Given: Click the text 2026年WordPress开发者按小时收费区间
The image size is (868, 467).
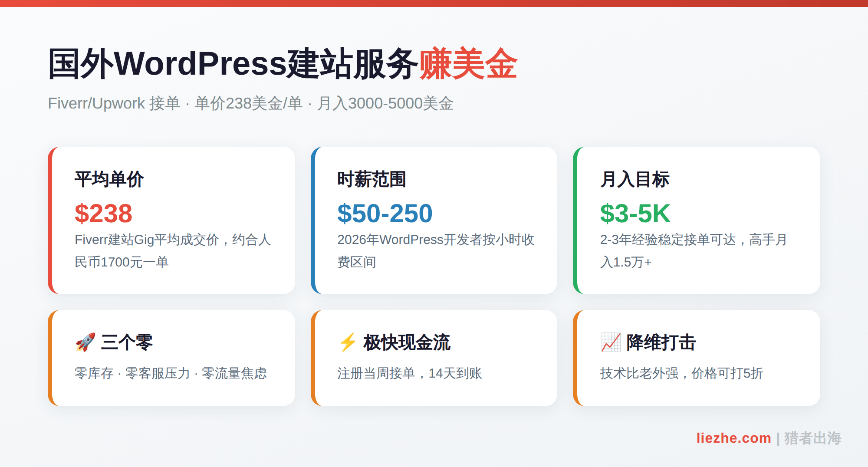Looking at the screenshot, I should [x=436, y=251].
